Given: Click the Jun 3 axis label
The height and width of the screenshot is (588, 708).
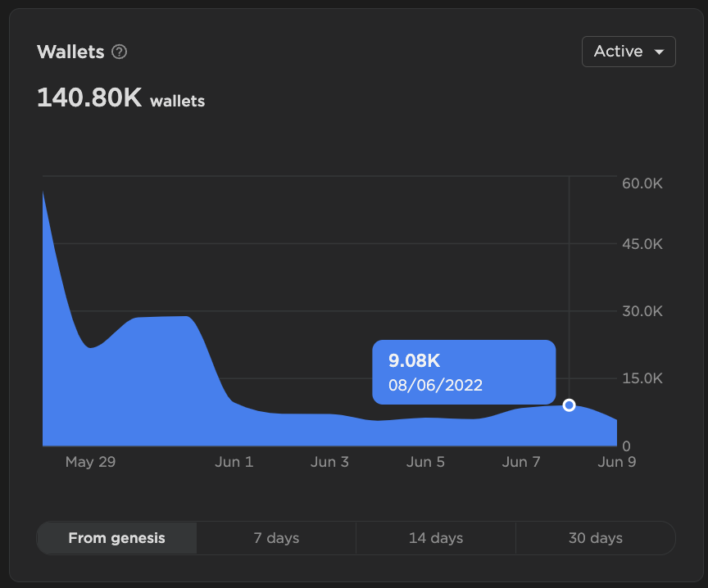Looking at the screenshot, I should [x=329, y=462].
